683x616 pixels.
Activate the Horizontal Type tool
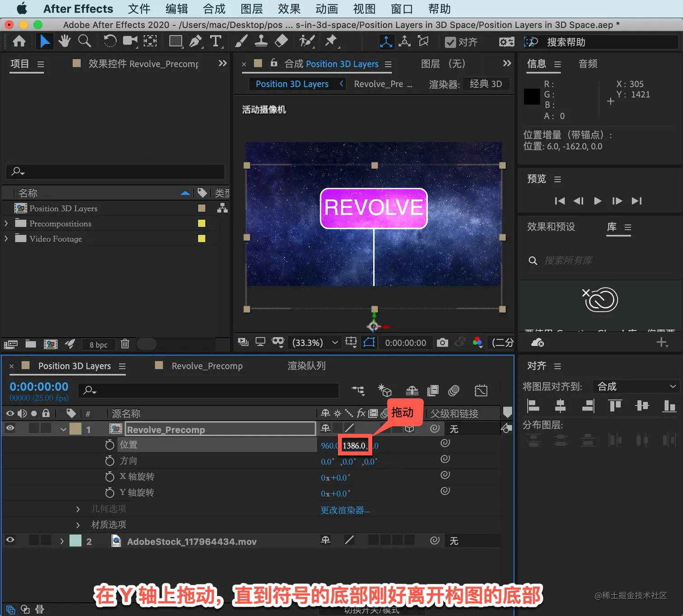[x=216, y=42]
